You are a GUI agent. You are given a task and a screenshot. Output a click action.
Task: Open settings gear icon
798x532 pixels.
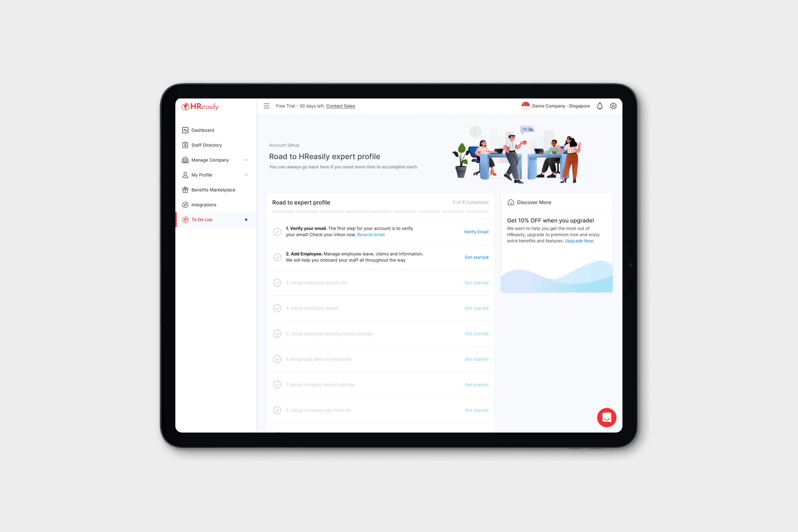click(x=613, y=106)
